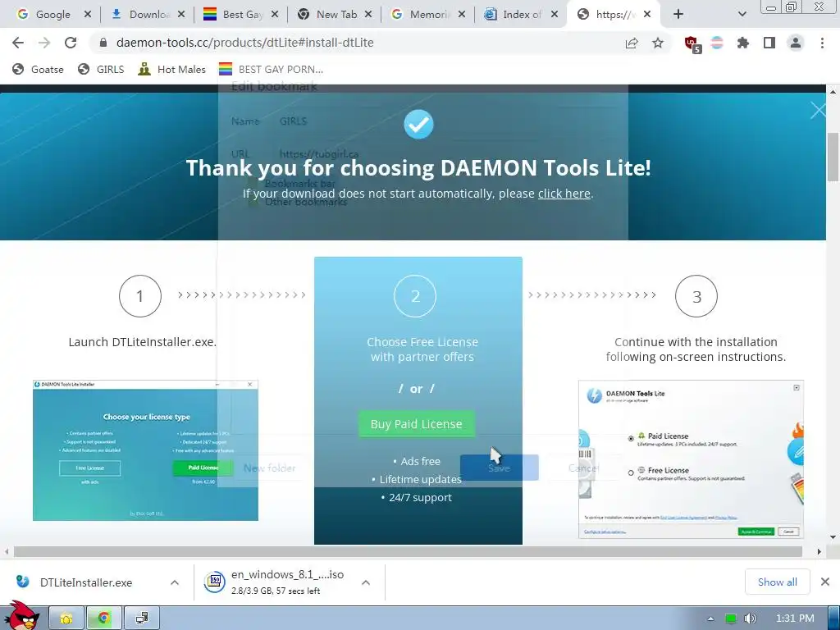Click the vertical page scrollbar thumb
This screenshot has height=630, width=840.
click(x=833, y=157)
